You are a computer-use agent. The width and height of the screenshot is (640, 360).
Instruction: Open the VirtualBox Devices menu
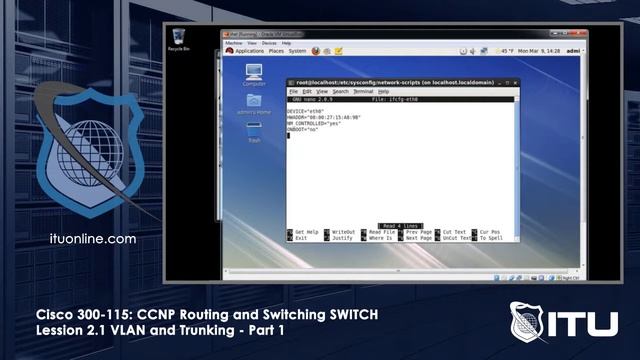pyautogui.click(x=269, y=43)
